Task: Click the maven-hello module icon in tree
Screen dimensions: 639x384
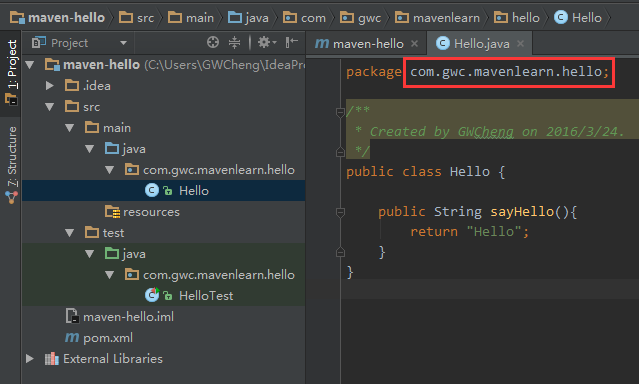Action: [52, 64]
